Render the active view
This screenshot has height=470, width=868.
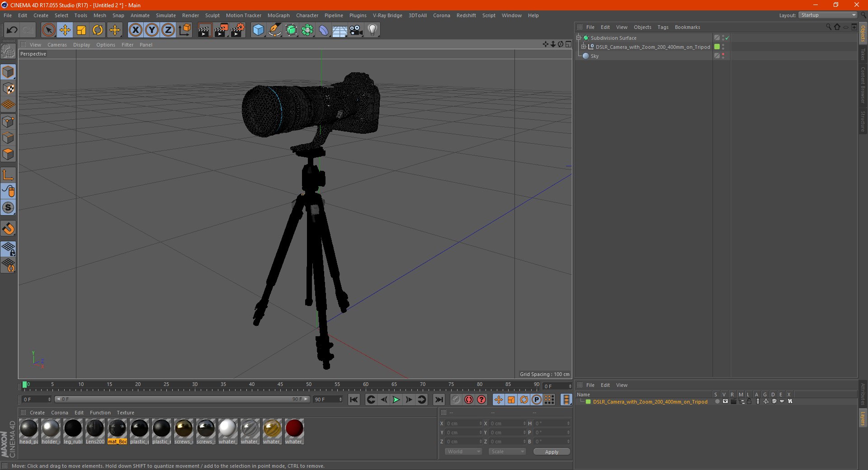pyautogui.click(x=204, y=30)
